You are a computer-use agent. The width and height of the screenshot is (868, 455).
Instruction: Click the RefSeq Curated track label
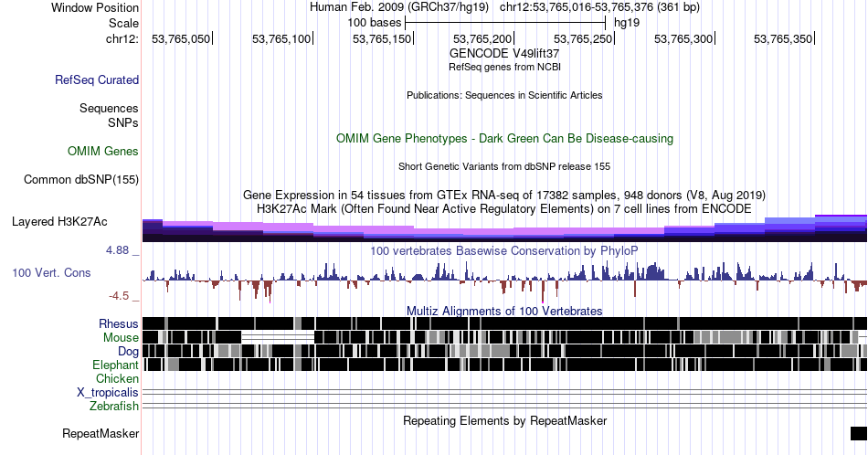(x=97, y=79)
